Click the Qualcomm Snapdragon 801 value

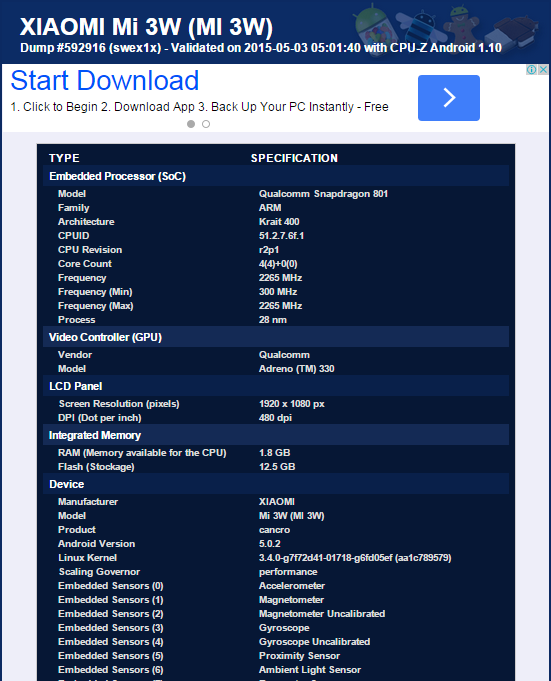click(x=323, y=194)
